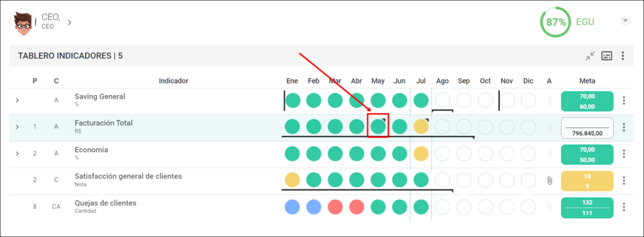Select the Quejas de clientes May green indicator

378,207
